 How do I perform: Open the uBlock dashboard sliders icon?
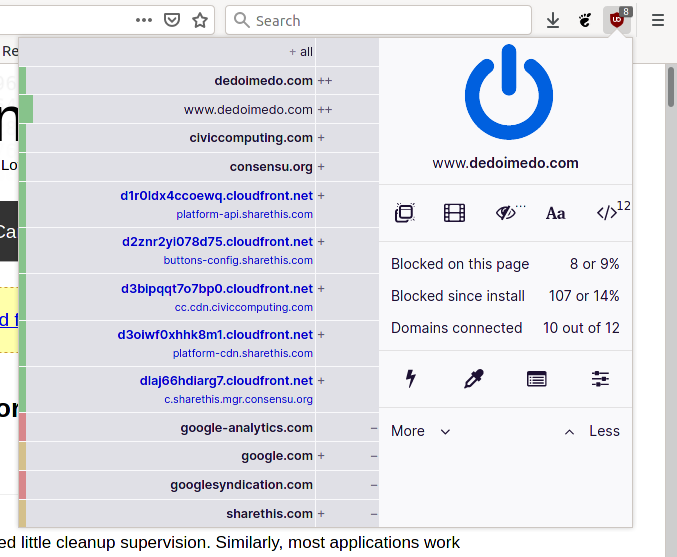coord(600,379)
